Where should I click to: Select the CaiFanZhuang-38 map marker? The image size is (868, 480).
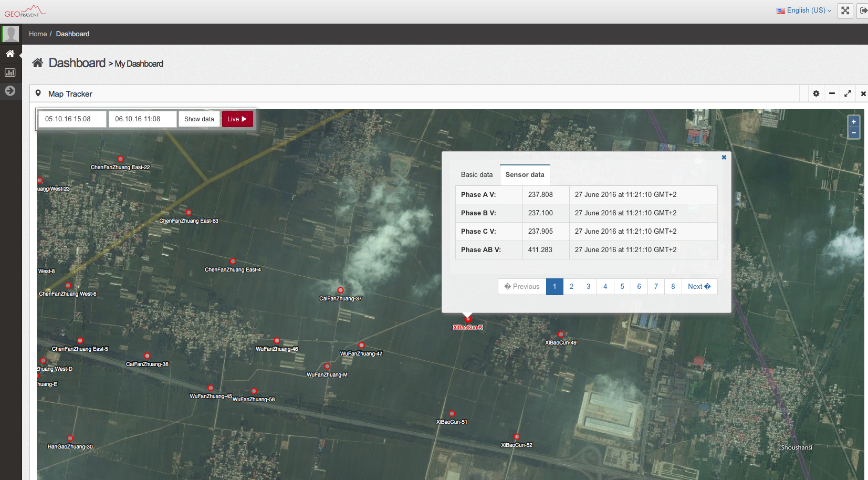(x=147, y=356)
